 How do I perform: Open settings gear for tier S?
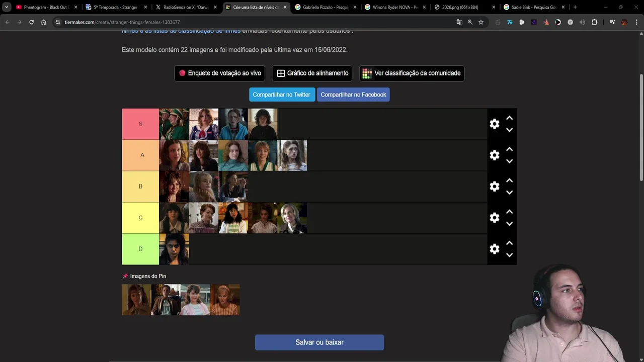(x=495, y=124)
